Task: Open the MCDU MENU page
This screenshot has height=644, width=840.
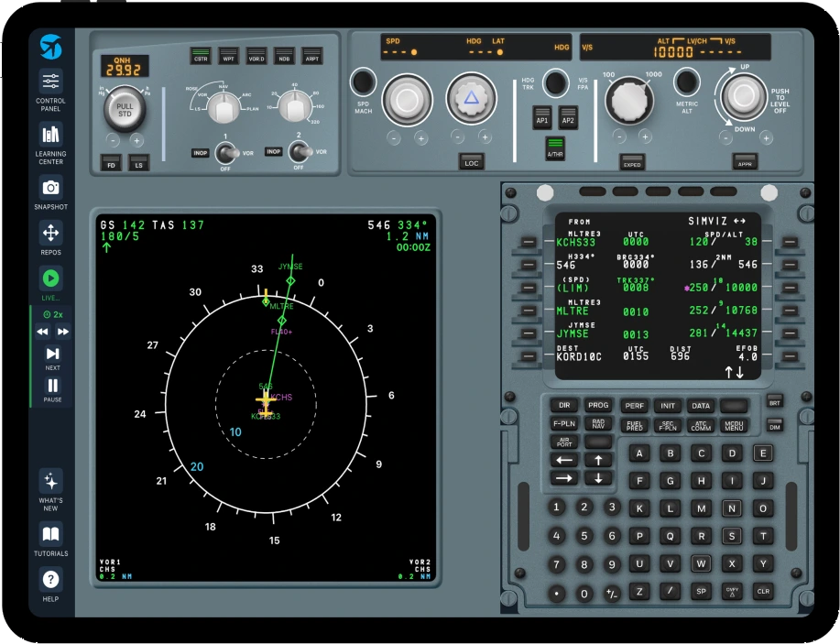Action: tap(734, 425)
